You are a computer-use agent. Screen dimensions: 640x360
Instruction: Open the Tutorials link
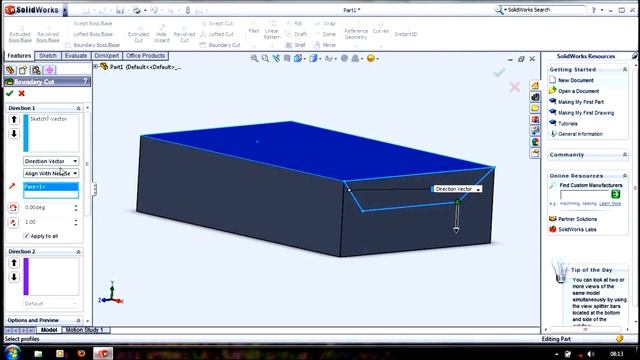[568, 123]
